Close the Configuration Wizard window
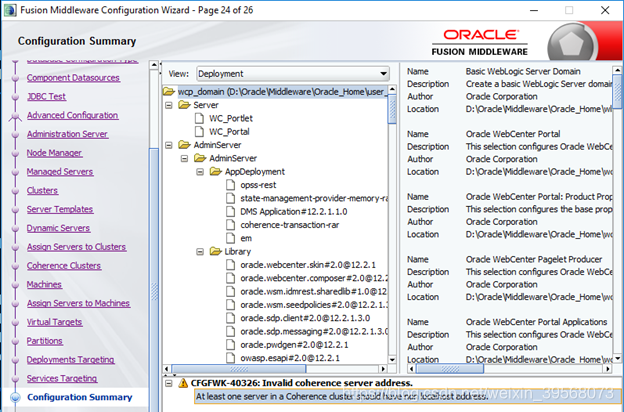The image size is (624, 412). [605, 10]
